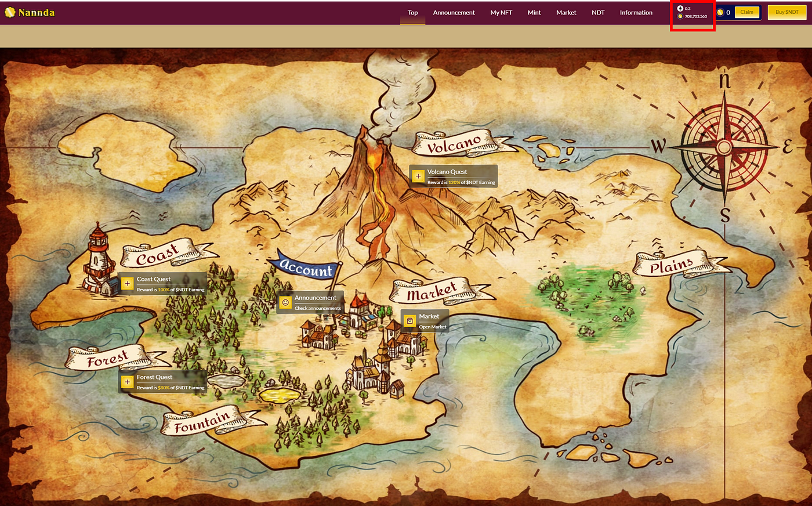Click the NDT token wallet balance icon
The width and height of the screenshot is (812, 506).
click(680, 16)
